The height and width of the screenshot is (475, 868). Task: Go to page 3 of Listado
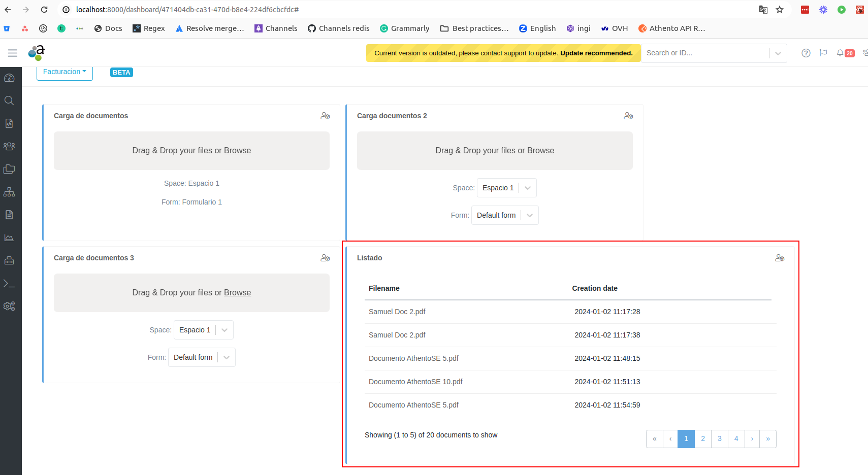click(719, 438)
